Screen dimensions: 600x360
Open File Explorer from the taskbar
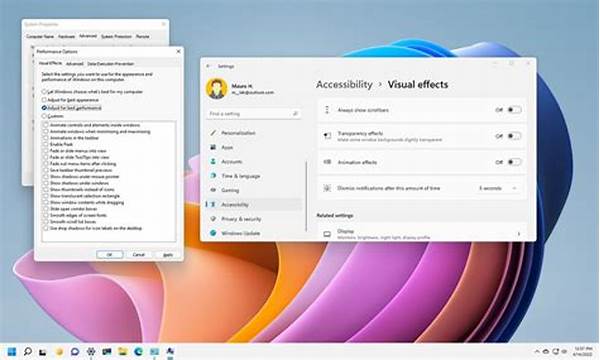[122, 351]
